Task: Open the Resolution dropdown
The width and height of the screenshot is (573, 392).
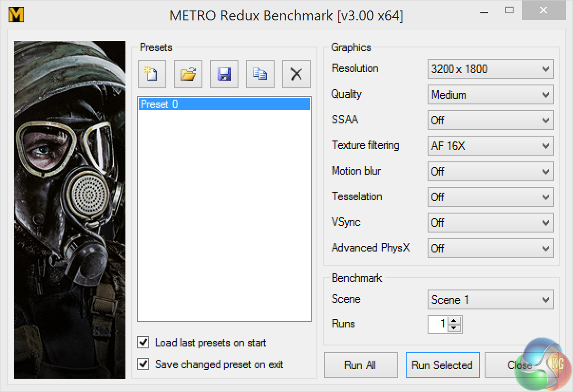Action: (x=490, y=69)
